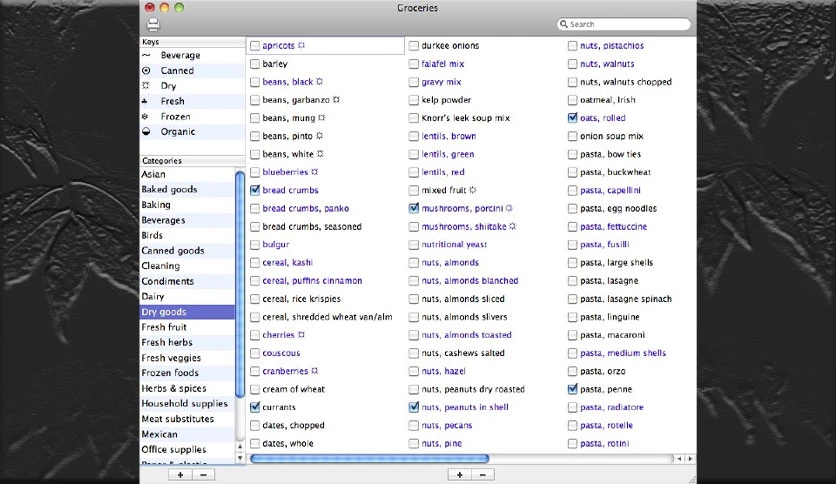Click the 'pasta, orzo' item text

(602, 371)
